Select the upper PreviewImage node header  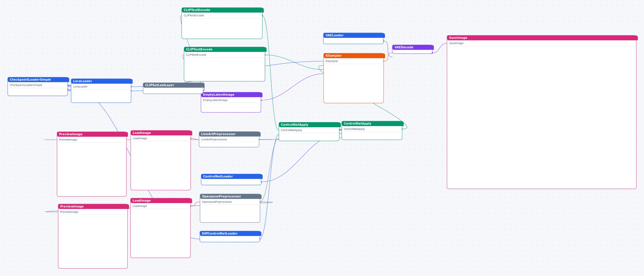point(92,134)
